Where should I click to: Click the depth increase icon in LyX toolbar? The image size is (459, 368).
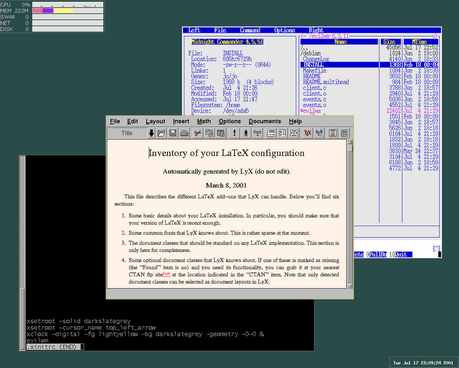pos(294,133)
